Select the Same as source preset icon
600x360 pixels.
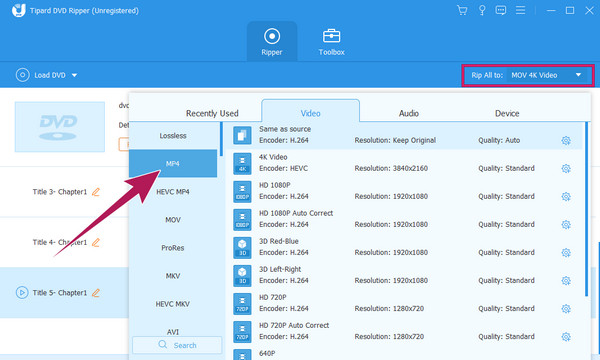pyautogui.click(x=242, y=135)
